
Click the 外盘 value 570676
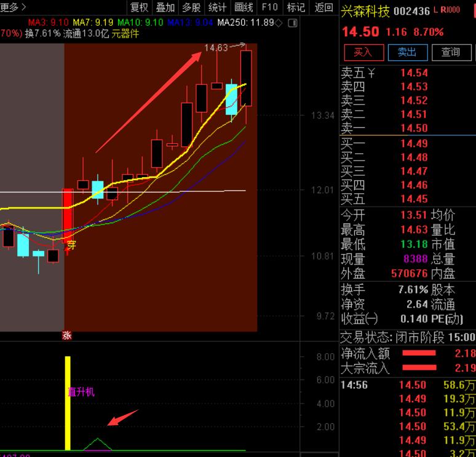[x=410, y=274]
